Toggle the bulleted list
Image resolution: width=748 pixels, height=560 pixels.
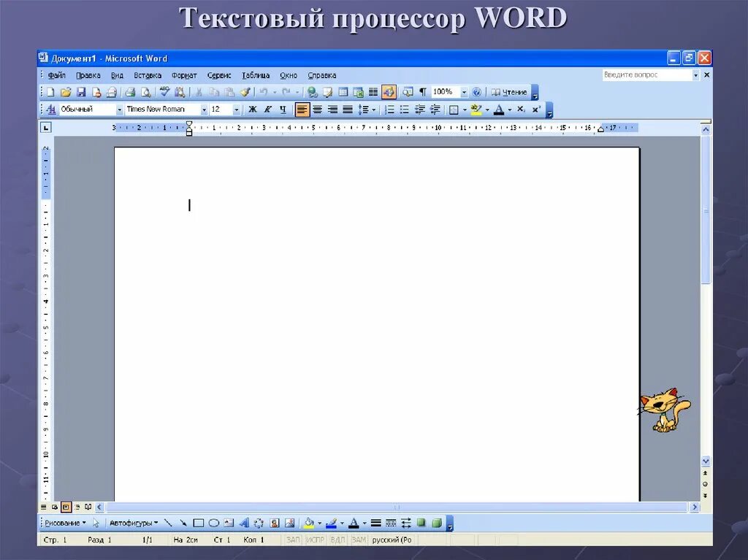coord(405,110)
